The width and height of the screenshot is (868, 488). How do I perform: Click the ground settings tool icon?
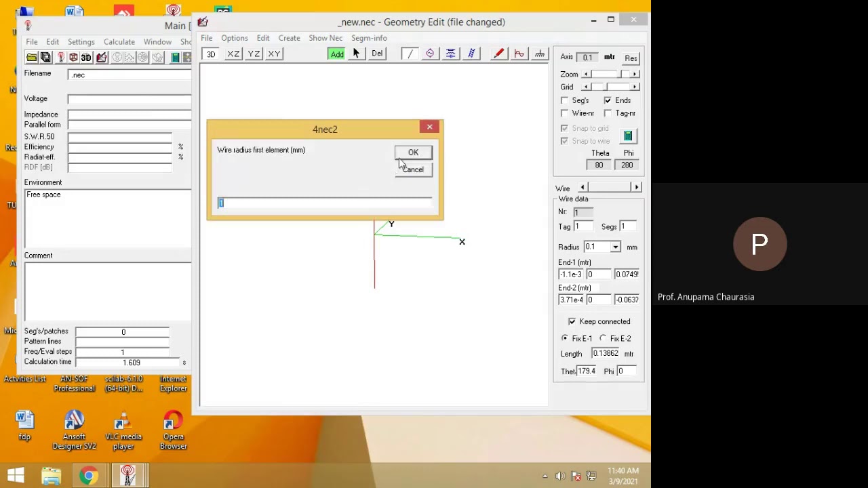[540, 54]
